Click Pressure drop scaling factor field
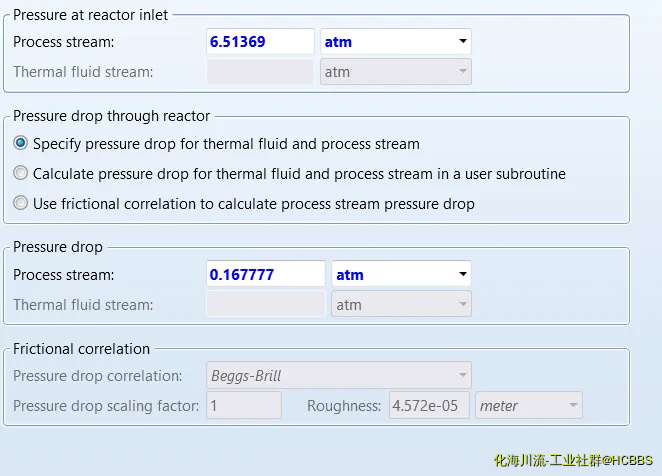The height and width of the screenshot is (476, 662). [244, 405]
